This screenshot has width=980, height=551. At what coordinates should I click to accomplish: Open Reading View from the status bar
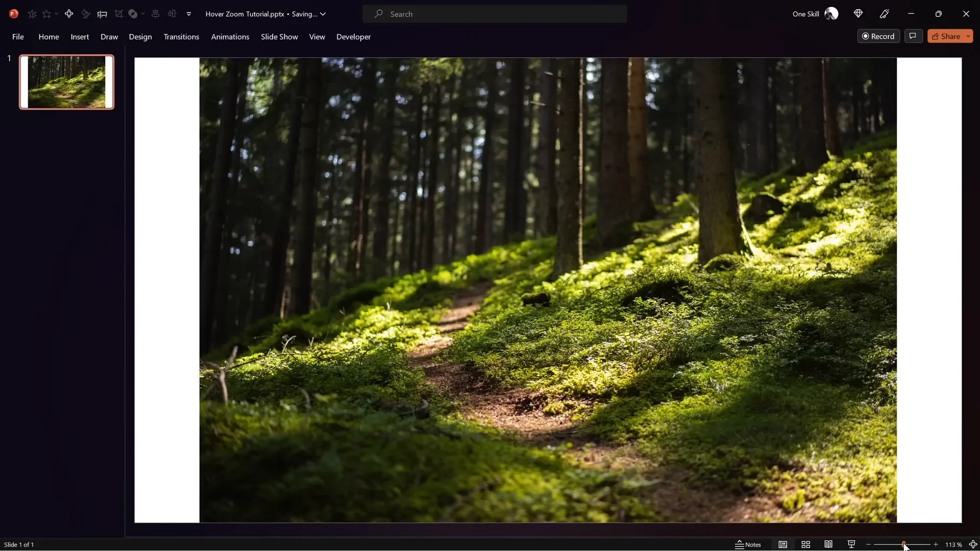[x=828, y=544]
